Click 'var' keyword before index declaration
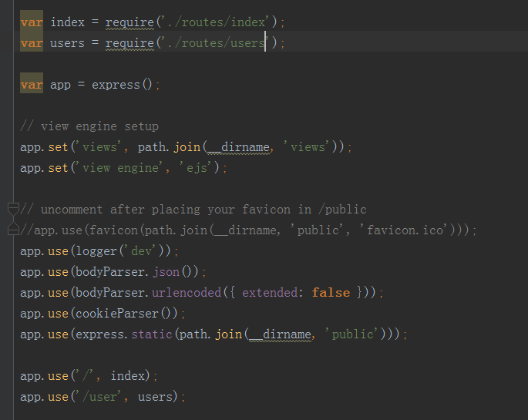The height and width of the screenshot is (420, 528). [x=32, y=22]
